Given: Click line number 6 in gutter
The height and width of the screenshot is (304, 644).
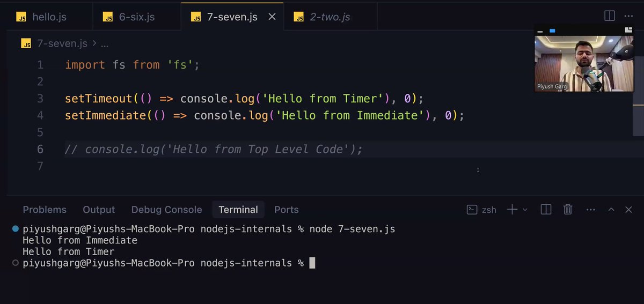Looking at the screenshot, I should tap(40, 149).
